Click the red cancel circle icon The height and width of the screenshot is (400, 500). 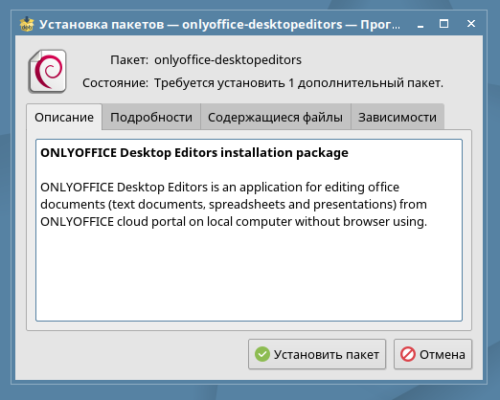click(x=408, y=354)
